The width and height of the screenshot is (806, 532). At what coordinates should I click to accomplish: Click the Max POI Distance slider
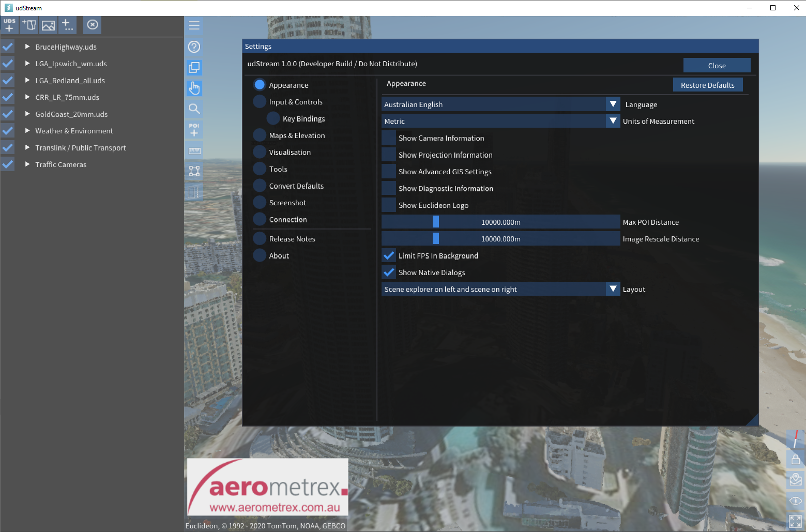point(500,222)
